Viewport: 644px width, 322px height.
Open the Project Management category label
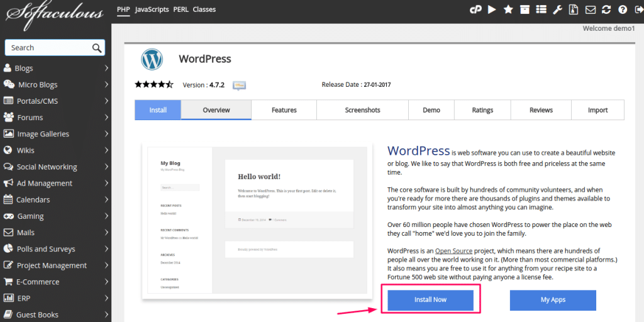[52, 265]
